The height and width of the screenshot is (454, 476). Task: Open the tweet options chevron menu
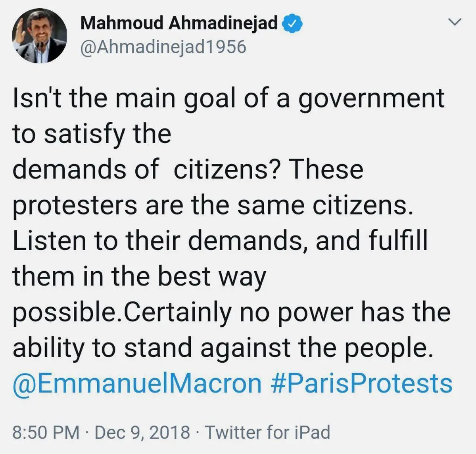click(x=455, y=22)
